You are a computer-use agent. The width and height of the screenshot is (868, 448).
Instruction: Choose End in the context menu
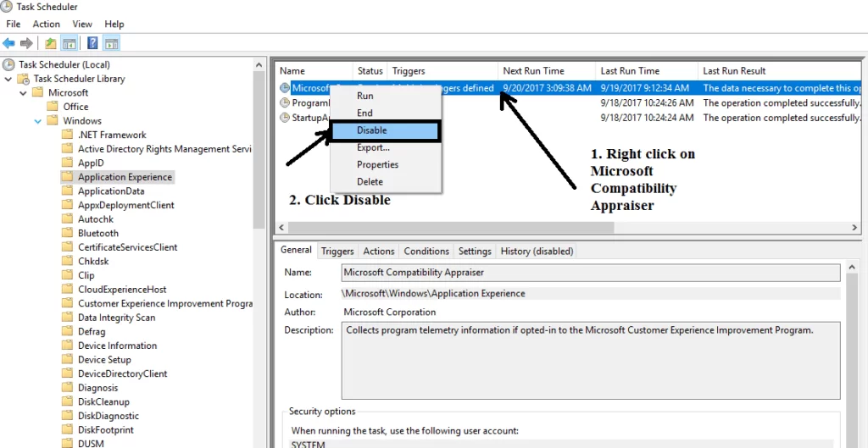pyautogui.click(x=386, y=113)
